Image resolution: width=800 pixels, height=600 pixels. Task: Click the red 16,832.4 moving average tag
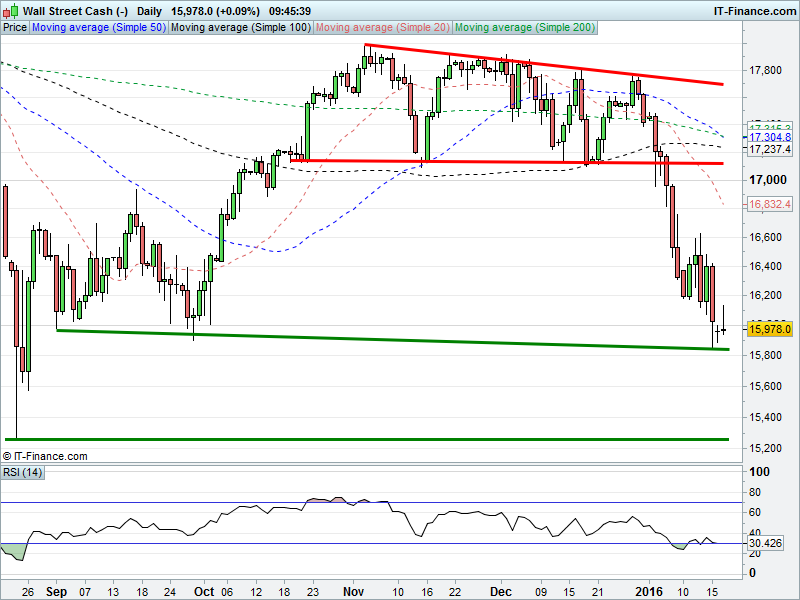[x=770, y=204]
